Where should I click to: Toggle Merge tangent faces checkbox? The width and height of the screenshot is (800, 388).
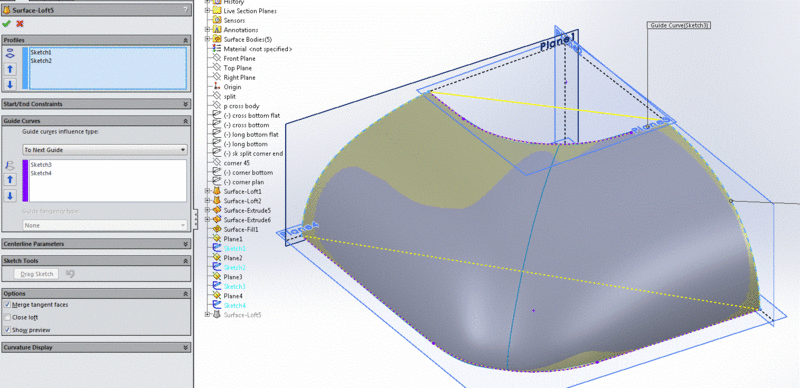pyautogui.click(x=7, y=305)
